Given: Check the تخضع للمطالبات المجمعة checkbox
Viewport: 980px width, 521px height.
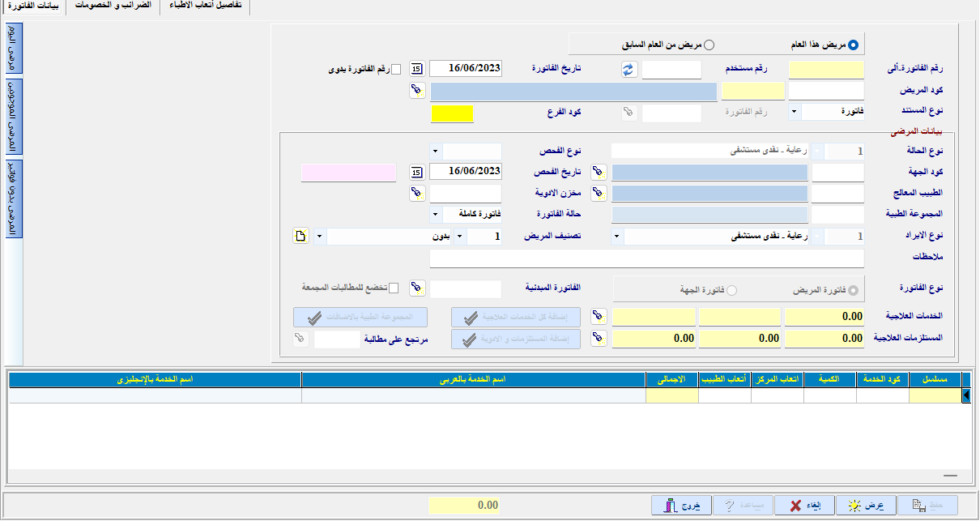Looking at the screenshot, I should click(x=394, y=288).
